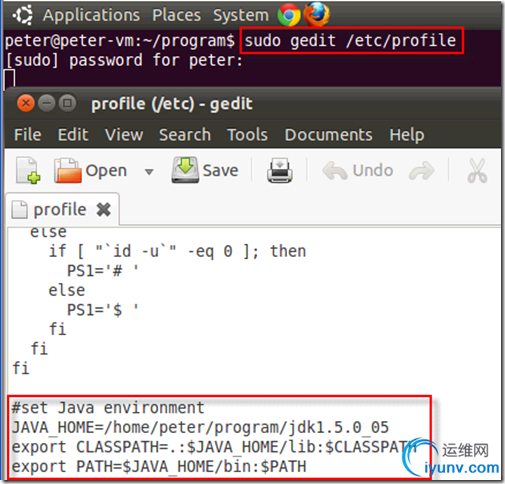Click the 'sudo gedit /etc/profile' command in terminal
The width and height of the screenshot is (505, 484).
[x=350, y=41]
